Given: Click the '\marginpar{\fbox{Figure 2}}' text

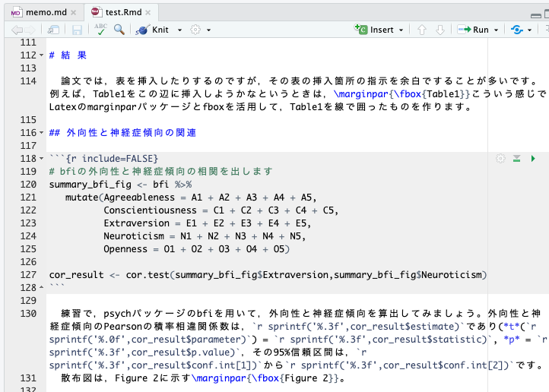Looking at the screenshot, I should [x=265, y=378].
